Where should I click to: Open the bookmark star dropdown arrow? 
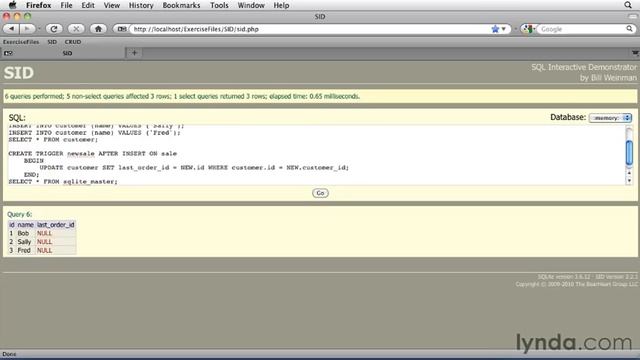(x=504, y=29)
